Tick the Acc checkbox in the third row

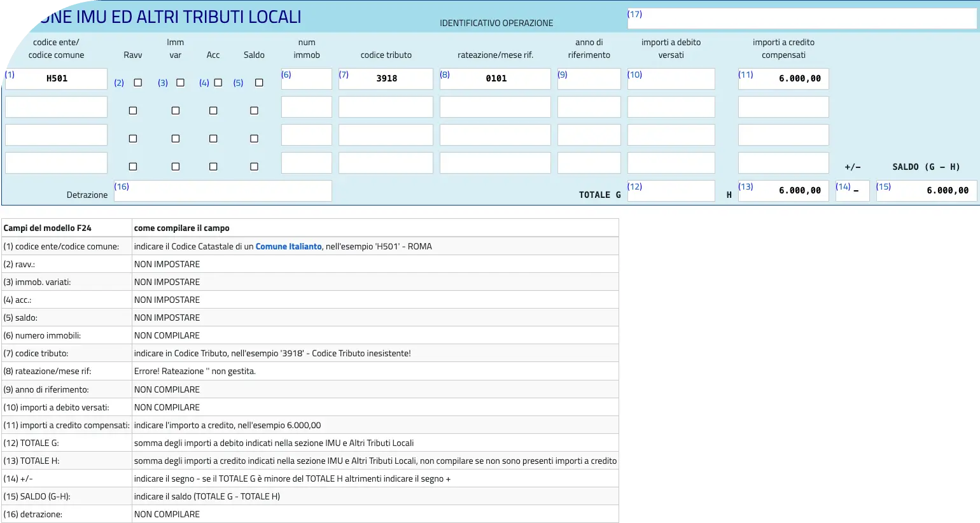213,139
